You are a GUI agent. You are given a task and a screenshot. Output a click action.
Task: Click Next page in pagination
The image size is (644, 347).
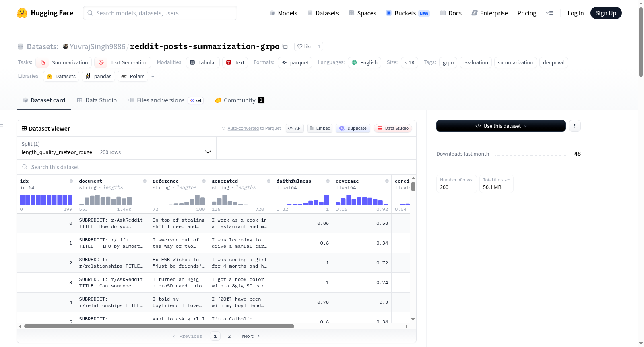click(x=251, y=336)
